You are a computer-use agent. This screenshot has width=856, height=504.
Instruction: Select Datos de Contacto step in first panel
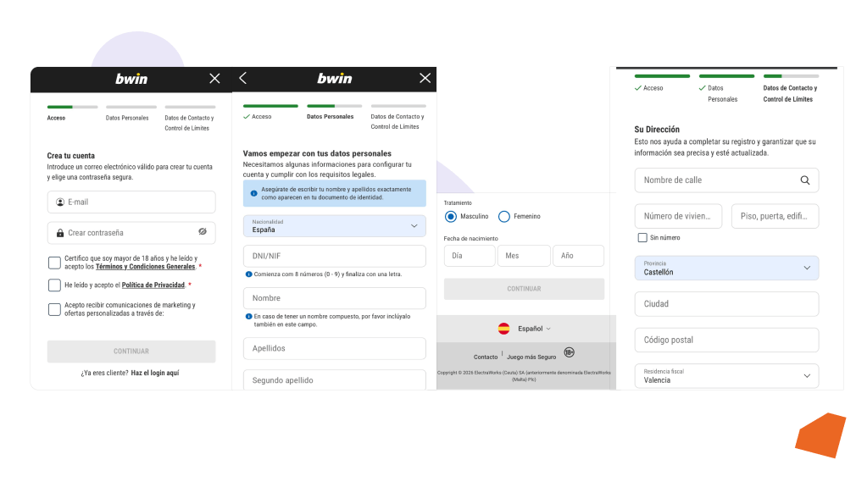pyautogui.click(x=190, y=123)
